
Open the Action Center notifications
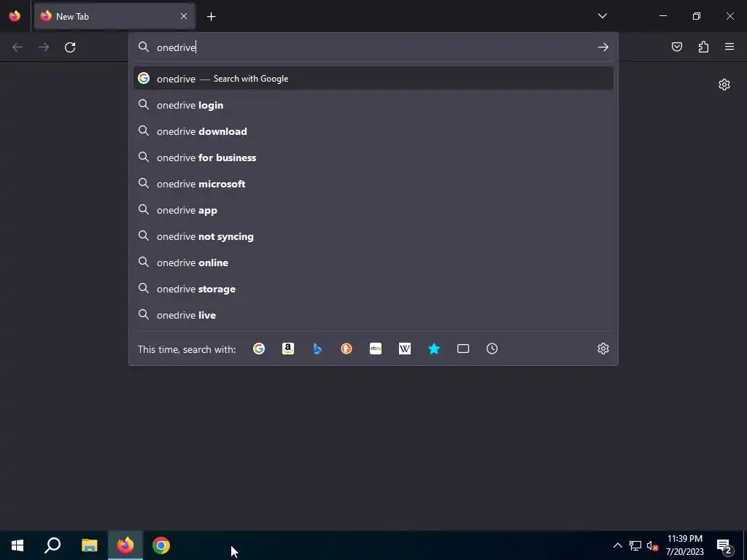point(724,545)
